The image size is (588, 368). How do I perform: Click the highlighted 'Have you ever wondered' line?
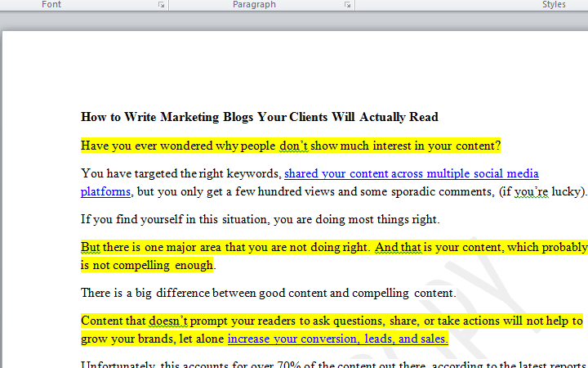[x=291, y=146]
